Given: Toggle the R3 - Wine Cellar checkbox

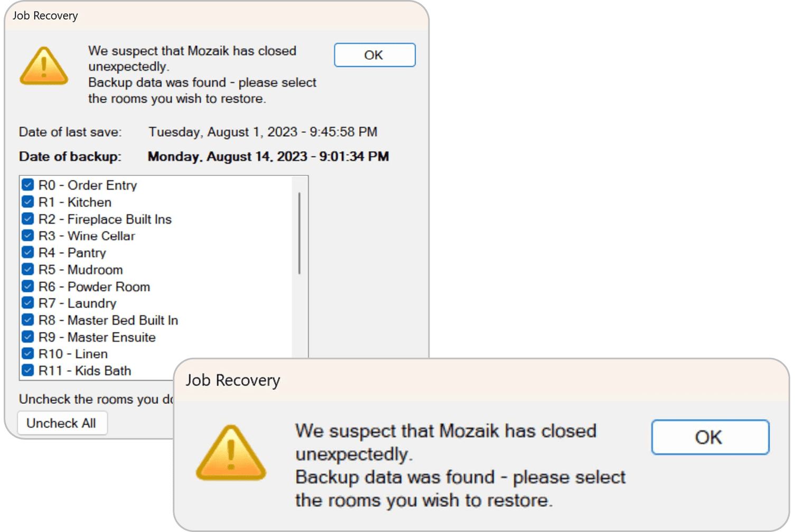Looking at the screenshot, I should [28, 236].
